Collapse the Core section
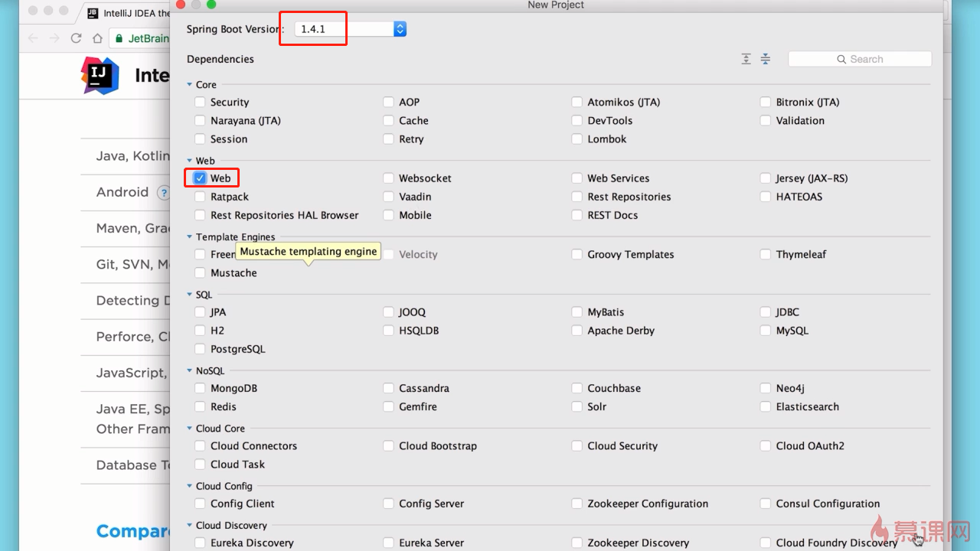Screen dimensions: 980x551 (x=190, y=85)
